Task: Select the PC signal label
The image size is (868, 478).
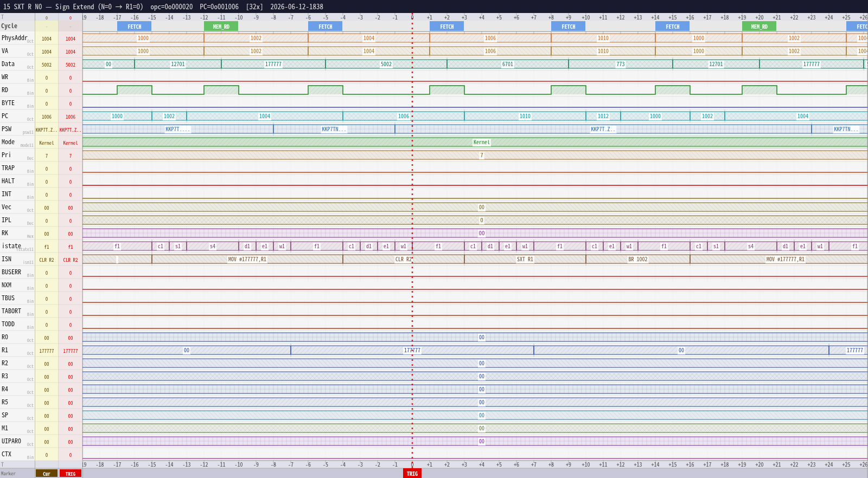Action: (5, 116)
